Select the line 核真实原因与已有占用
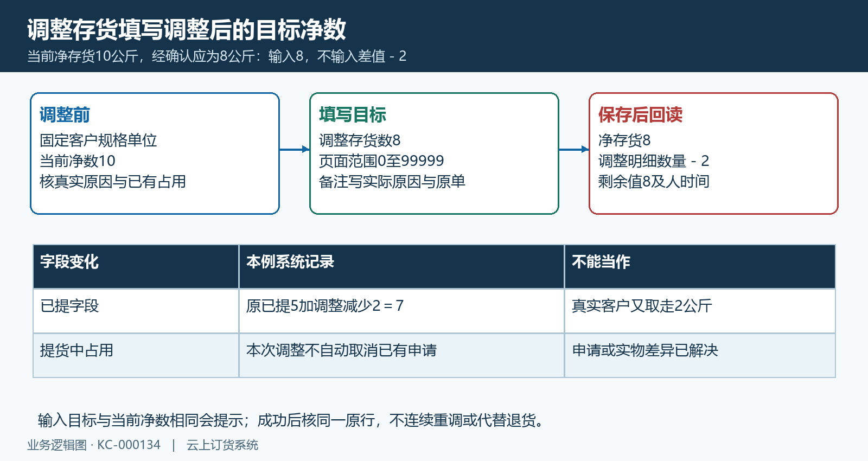 click(x=113, y=182)
